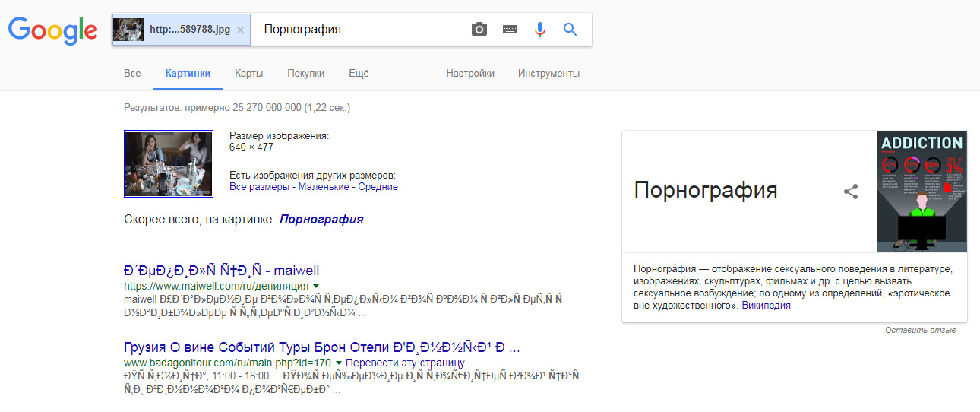Share the knowledge panel via share icon
The width and height of the screenshot is (980, 412).
851,192
